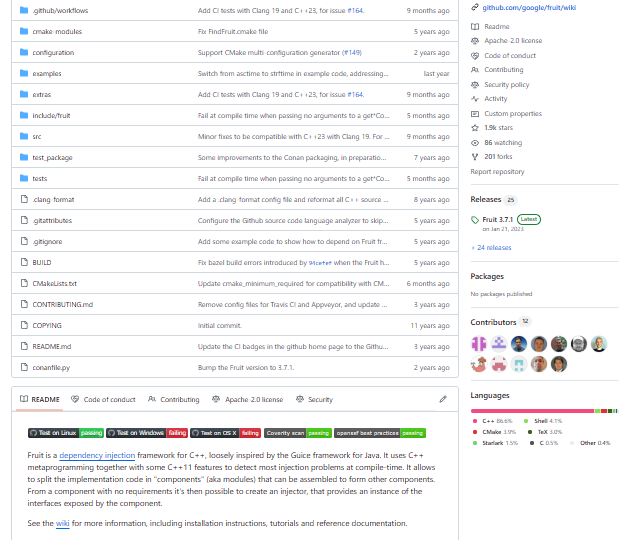Open the .gitattributes file
The height and width of the screenshot is (540, 636).
pos(52,221)
